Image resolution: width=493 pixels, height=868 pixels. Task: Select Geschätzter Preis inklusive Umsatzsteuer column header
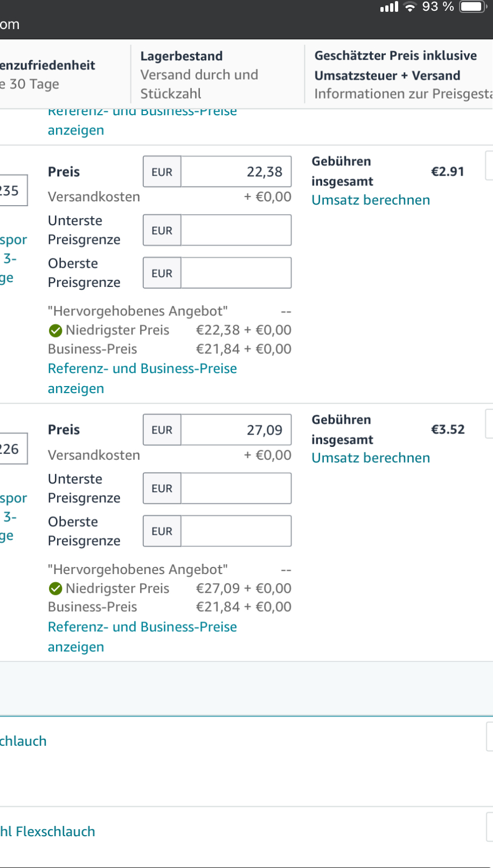coord(395,65)
